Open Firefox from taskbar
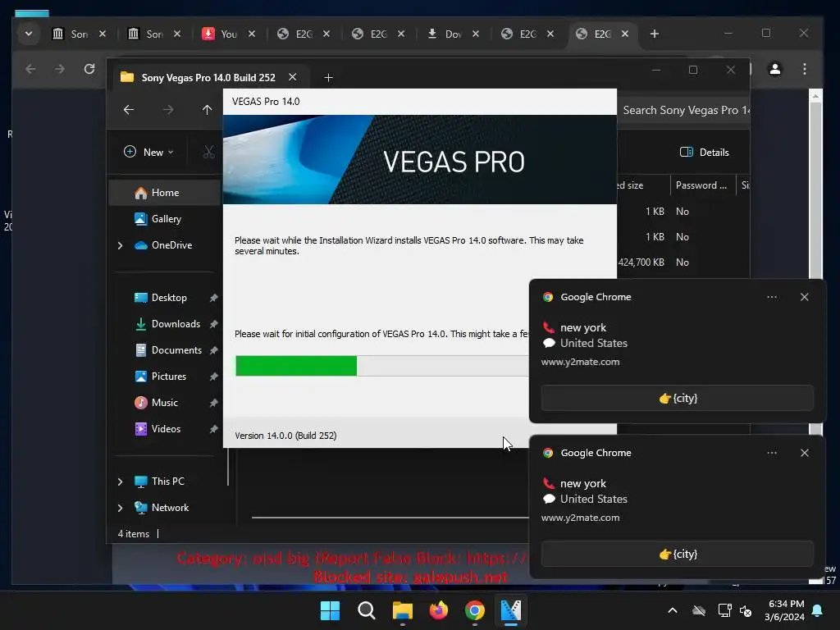This screenshot has width=840, height=630. (439, 610)
